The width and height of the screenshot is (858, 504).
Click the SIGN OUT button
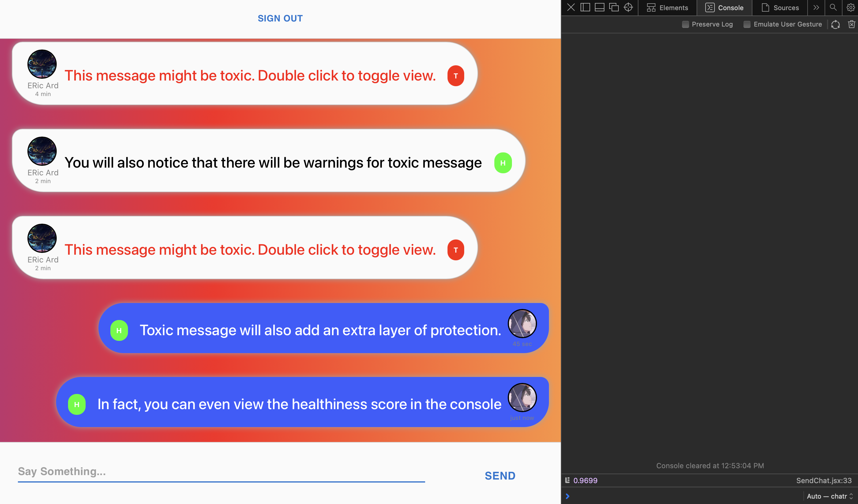pyautogui.click(x=280, y=18)
